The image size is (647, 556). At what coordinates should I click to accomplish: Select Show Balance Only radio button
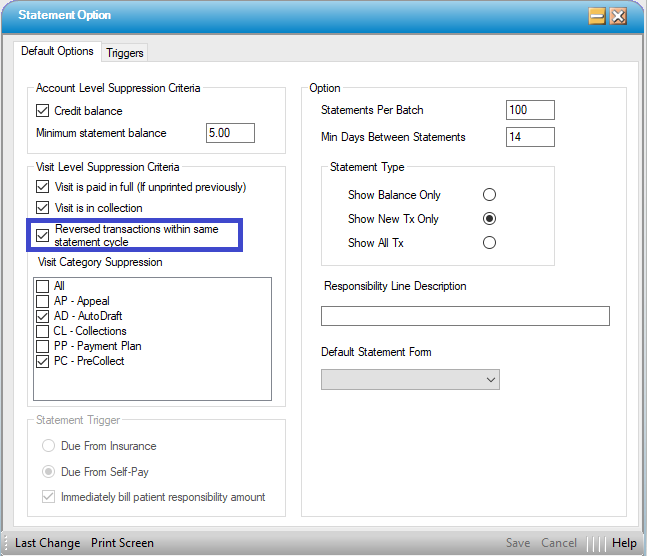489,195
